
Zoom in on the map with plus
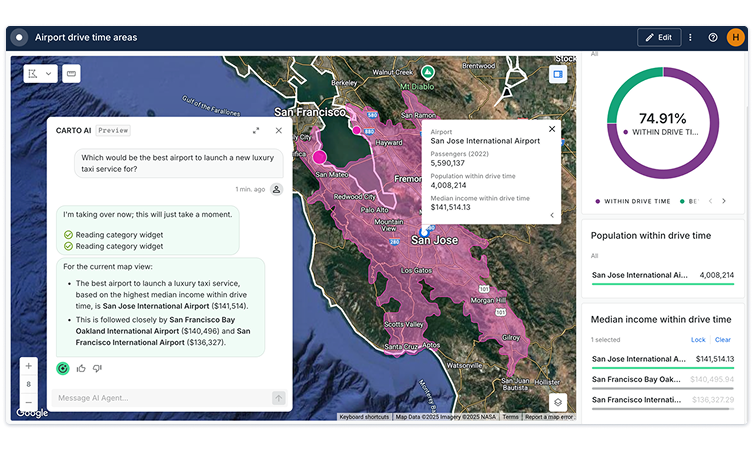coord(28,366)
